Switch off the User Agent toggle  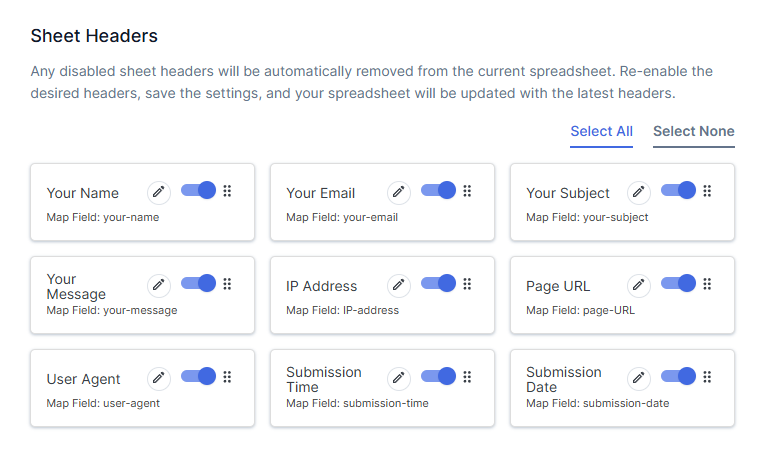pos(198,377)
